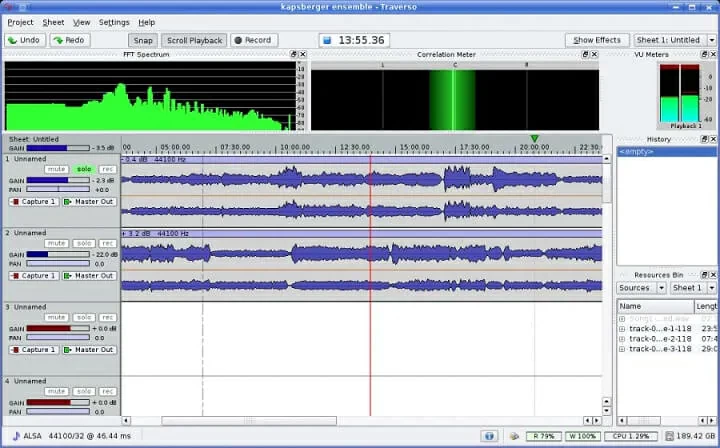The image size is (720, 448).
Task: Close the Correlation Meter panel
Action: click(595, 54)
